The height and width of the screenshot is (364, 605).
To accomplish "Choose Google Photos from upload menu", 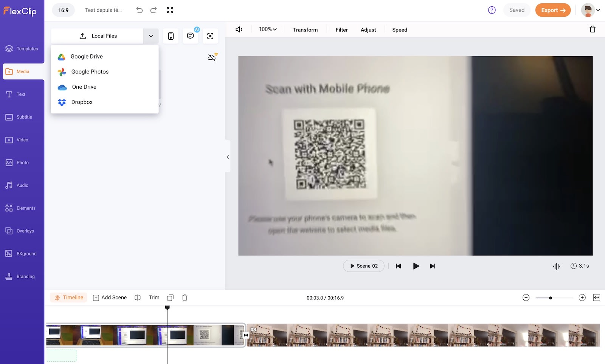I will point(105,72).
